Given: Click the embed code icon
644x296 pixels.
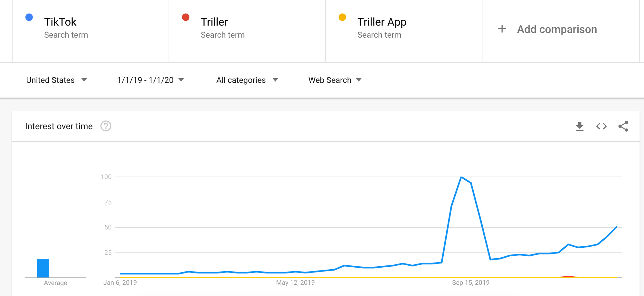Looking at the screenshot, I should tap(601, 126).
